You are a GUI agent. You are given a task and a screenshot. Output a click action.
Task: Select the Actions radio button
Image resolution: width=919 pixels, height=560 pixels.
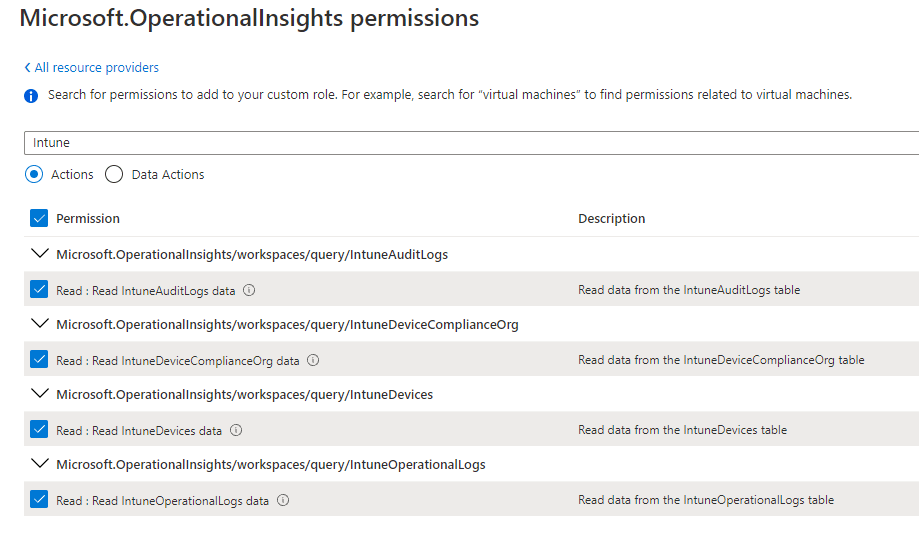[34, 174]
